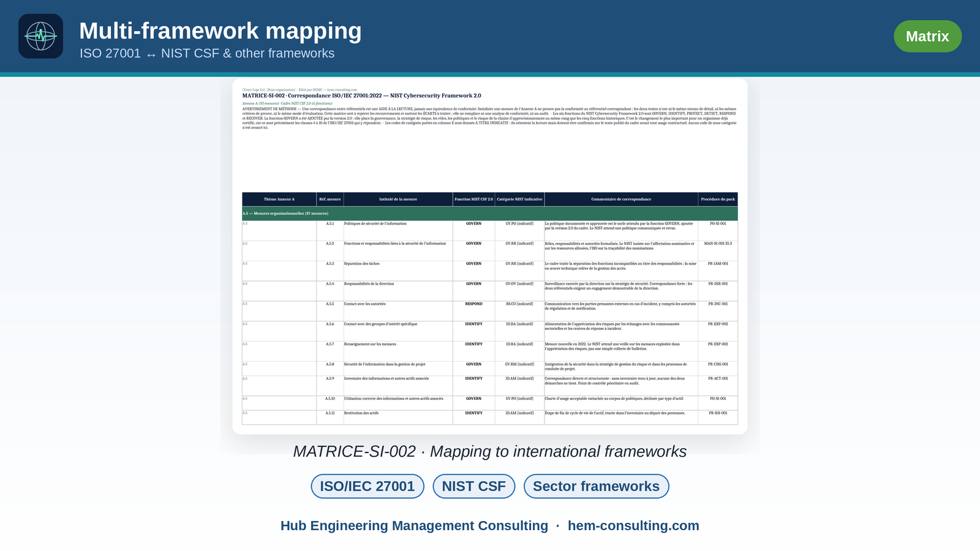Open the hem-consulting.com link in the footer
Screen dimensions: 980x551
(633, 525)
